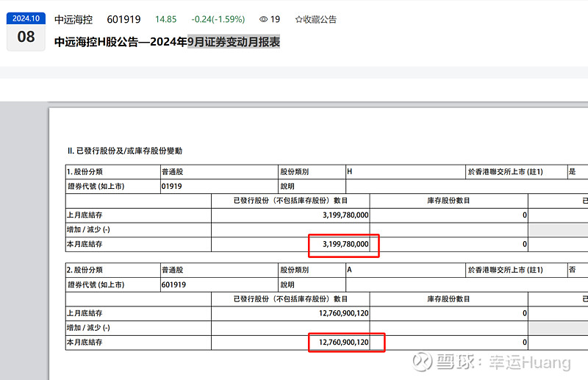The image size is (588, 380).
Task: Click the II. 已發行股份 section heading
Action: pyautogui.click(x=125, y=151)
